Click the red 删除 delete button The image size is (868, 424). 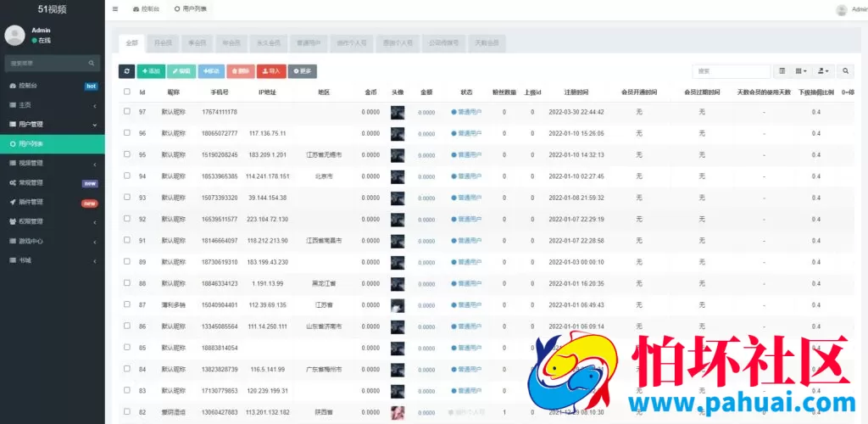pos(241,71)
